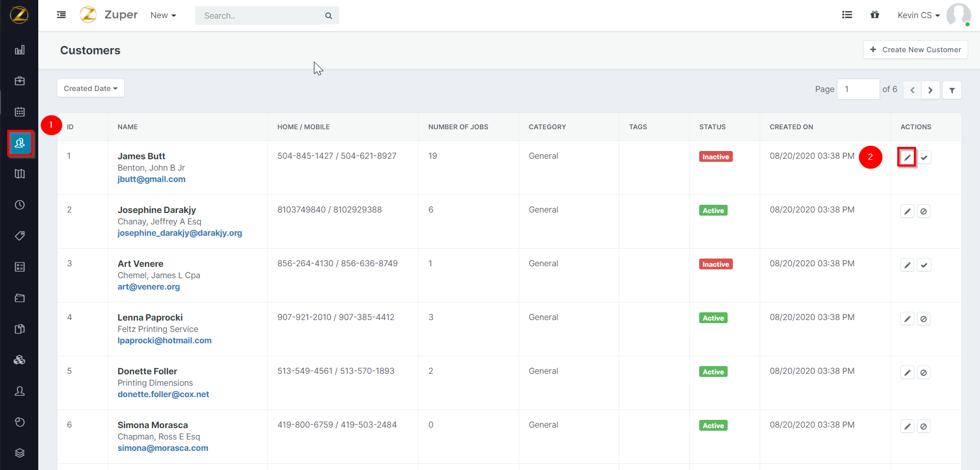Open jbutt@gmail.com email link
This screenshot has height=470, width=980.
pyautogui.click(x=152, y=179)
